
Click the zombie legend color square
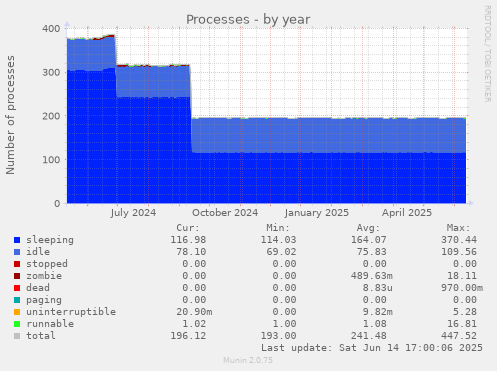coord(17,276)
